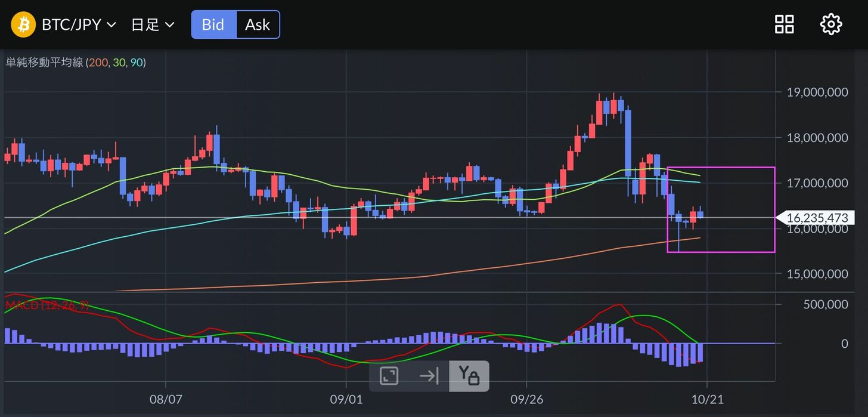Expand the chart to fullscreen

coord(389,376)
